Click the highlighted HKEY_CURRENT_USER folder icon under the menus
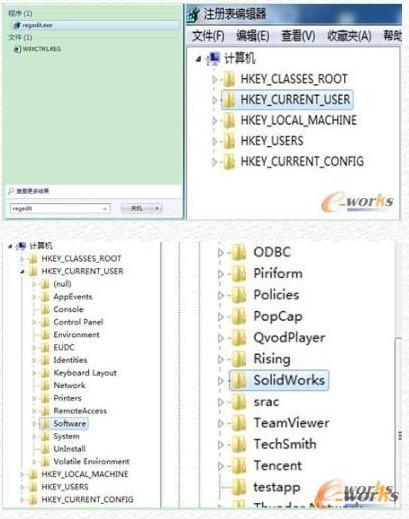 coord(229,100)
